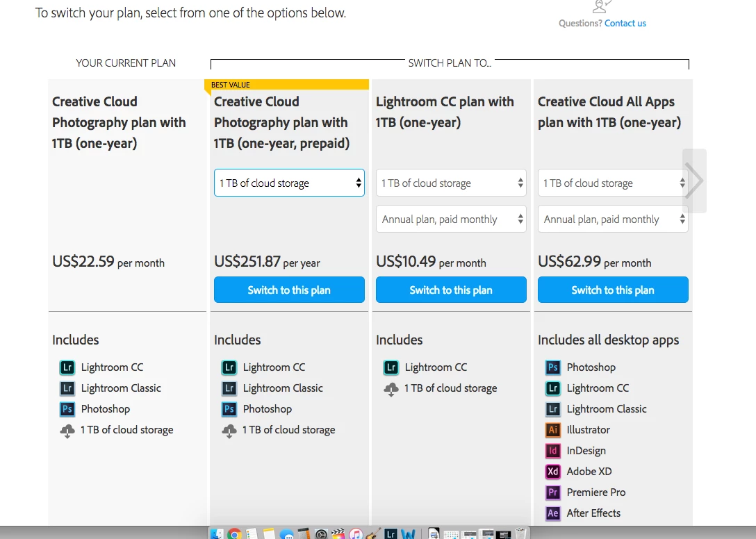Click 'After Effects' text in All Apps list
Image resolution: width=756 pixels, height=539 pixels.
click(593, 513)
